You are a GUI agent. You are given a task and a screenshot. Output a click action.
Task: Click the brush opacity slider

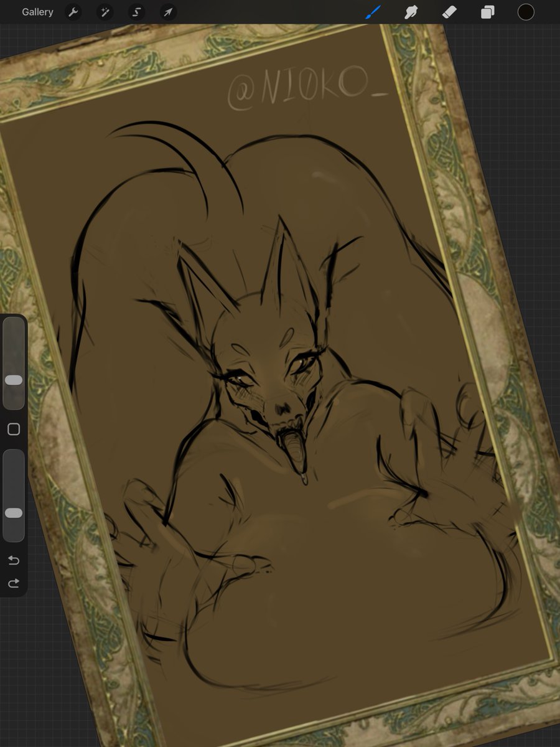[14, 496]
